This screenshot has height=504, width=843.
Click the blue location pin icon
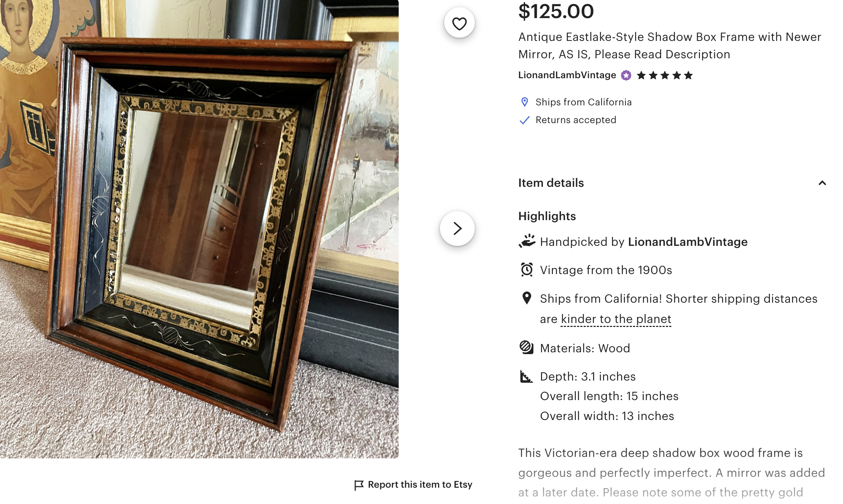524,102
